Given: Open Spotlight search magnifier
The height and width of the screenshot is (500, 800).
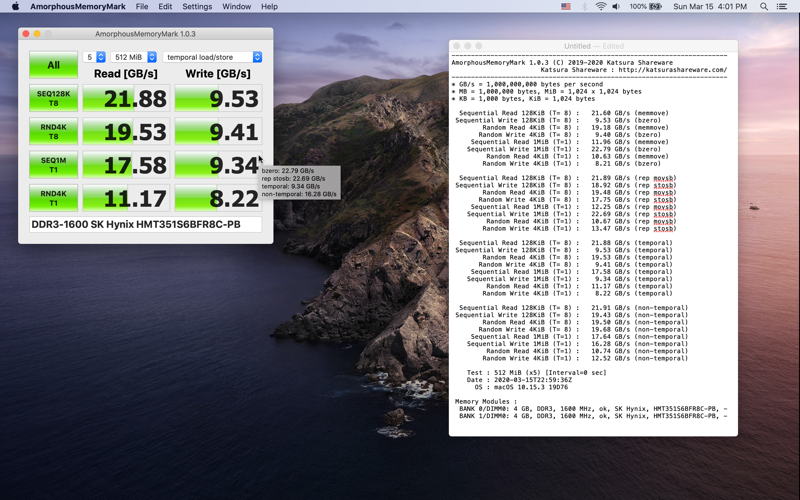Looking at the screenshot, I should tap(764, 7).
